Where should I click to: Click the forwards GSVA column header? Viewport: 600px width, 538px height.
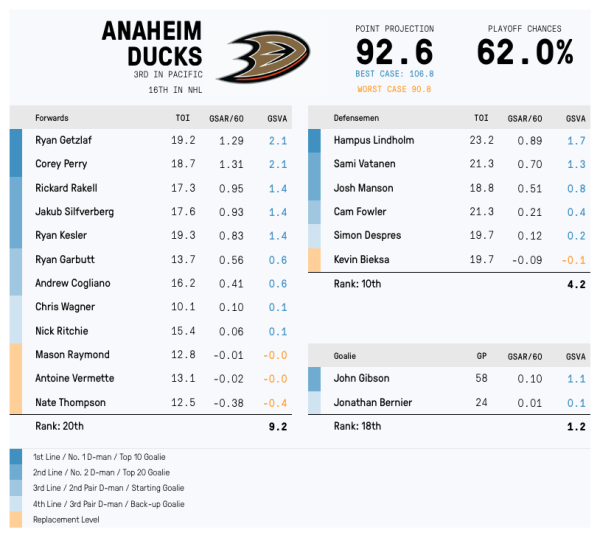click(x=277, y=118)
